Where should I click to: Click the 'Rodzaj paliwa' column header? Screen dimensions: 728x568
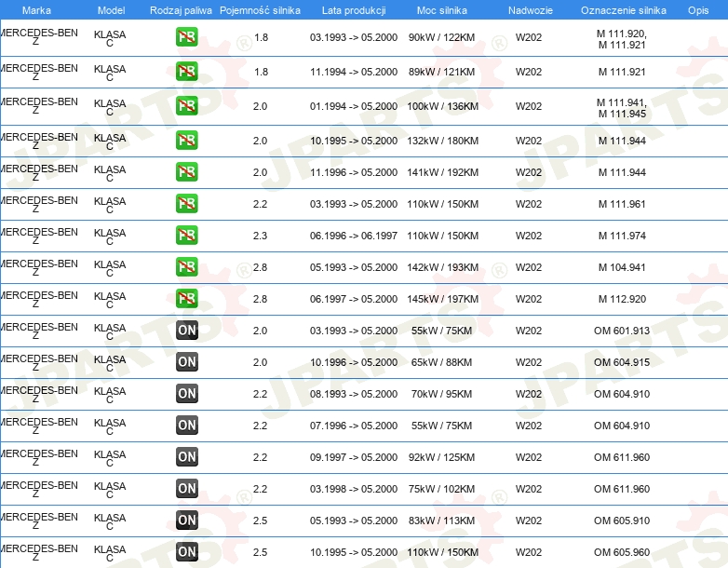(x=181, y=10)
